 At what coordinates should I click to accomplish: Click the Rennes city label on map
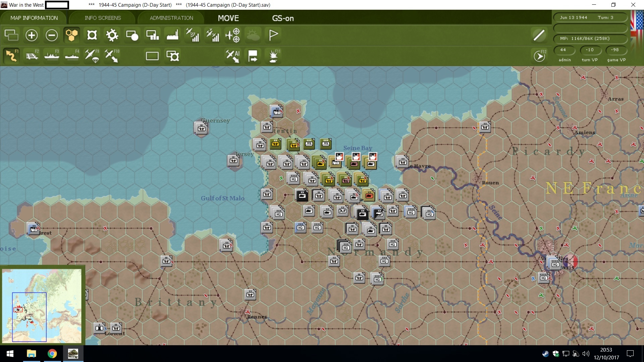(257, 317)
